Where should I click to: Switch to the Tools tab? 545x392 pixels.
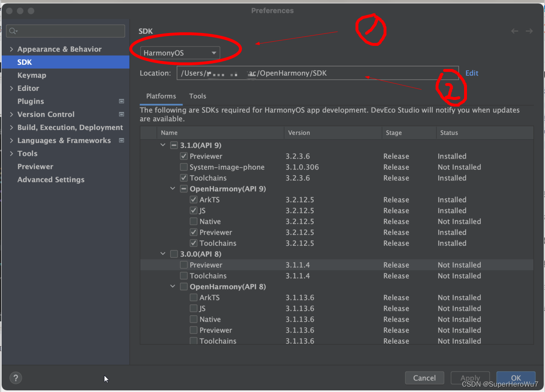(x=197, y=96)
